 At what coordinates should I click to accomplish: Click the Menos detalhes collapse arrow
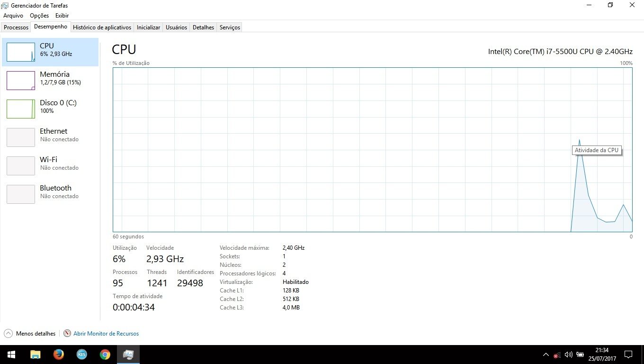[8, 334]
